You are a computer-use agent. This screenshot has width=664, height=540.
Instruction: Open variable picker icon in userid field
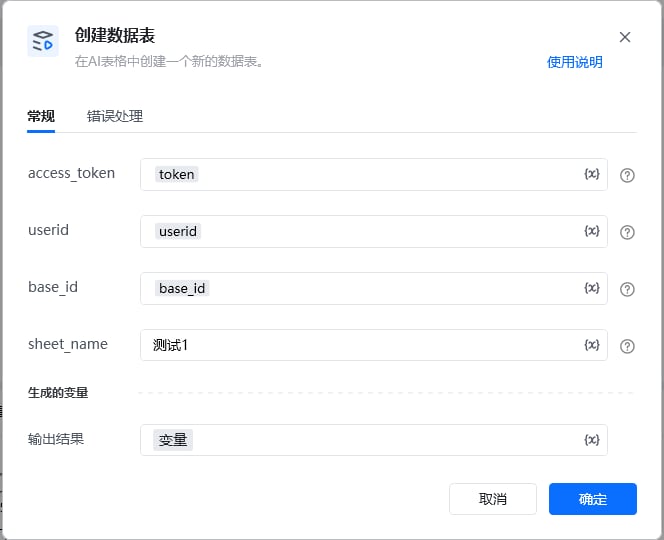point(592,231)
